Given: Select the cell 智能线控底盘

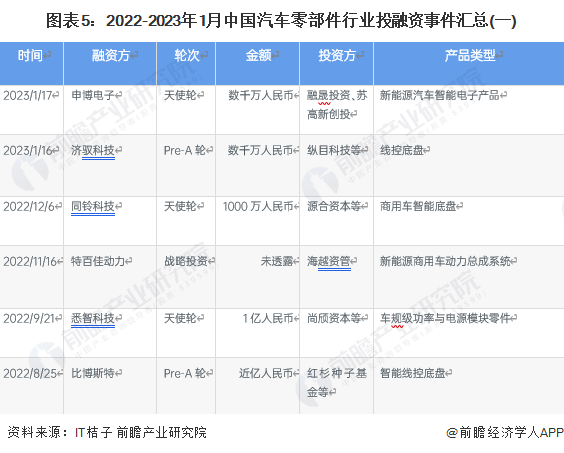Looking at the screenshot, I should point(469,386).
